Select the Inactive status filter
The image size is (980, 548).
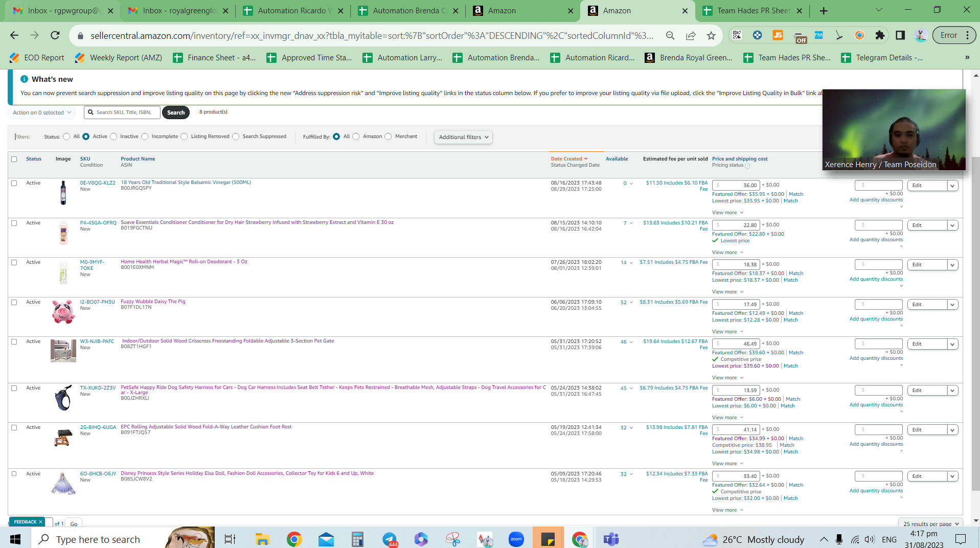tap(113, 136)
